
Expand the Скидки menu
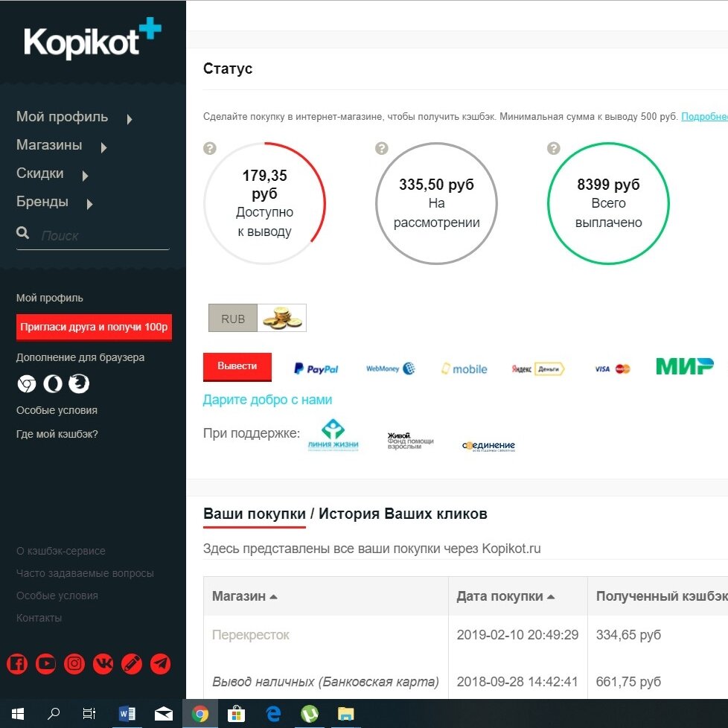(x=40, y=173)
